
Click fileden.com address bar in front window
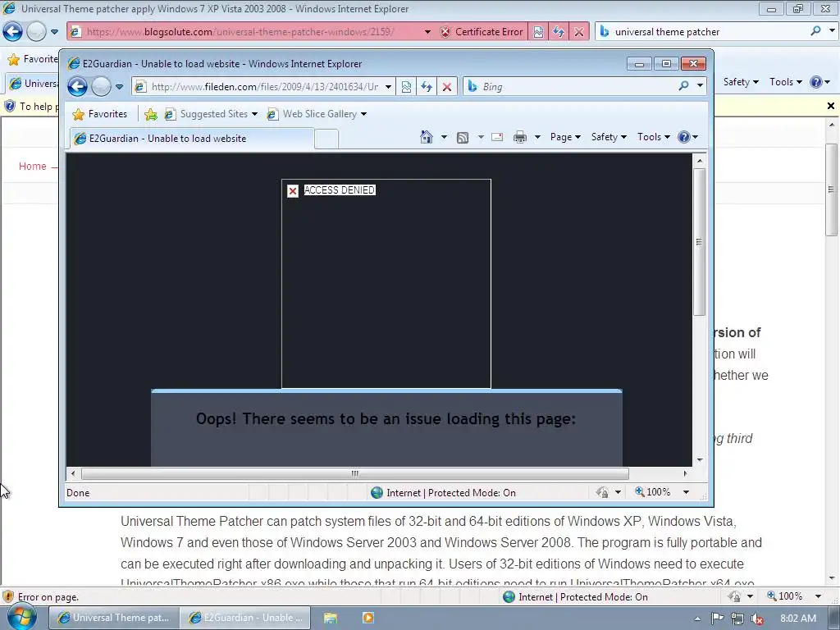[x=264, y=87]
